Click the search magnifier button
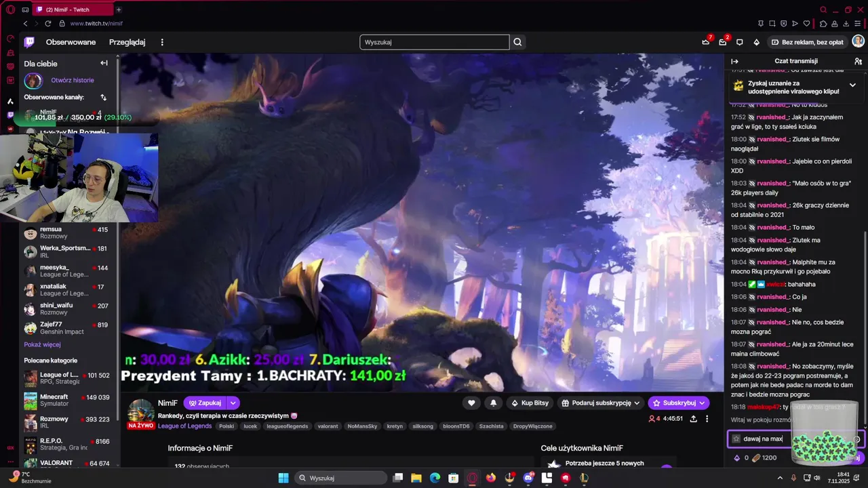The image size is (868, 488). pyautogui.click(x=518, y=42)
